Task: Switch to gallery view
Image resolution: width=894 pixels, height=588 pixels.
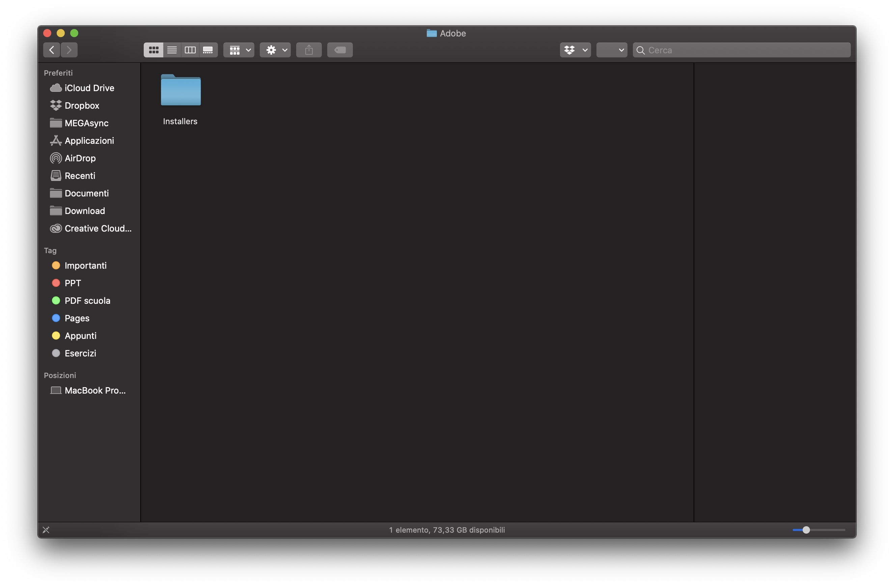Action: pos(208,50)
